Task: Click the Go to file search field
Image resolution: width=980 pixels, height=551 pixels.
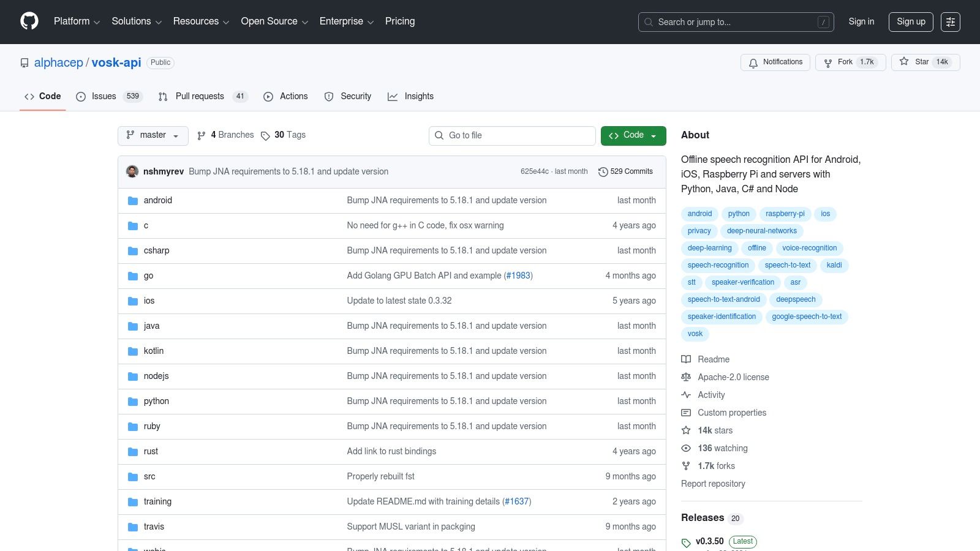Action: 512,135
